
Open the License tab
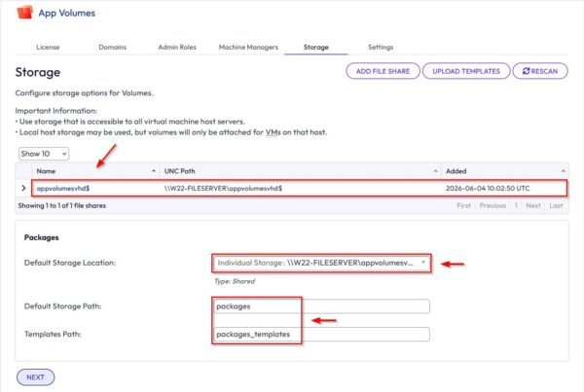point(48,48)
